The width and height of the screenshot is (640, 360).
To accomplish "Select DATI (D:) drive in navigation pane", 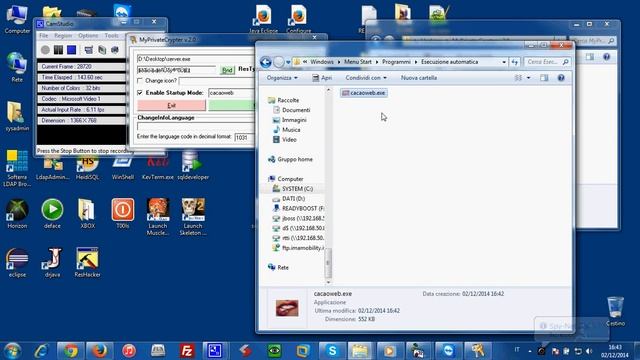I will (289, 198).
